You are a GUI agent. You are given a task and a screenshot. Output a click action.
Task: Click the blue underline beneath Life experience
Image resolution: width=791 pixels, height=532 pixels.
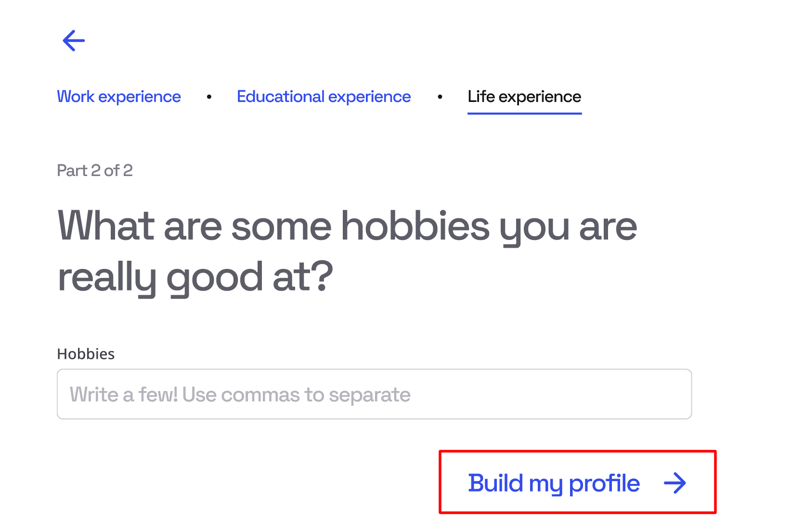524,114
